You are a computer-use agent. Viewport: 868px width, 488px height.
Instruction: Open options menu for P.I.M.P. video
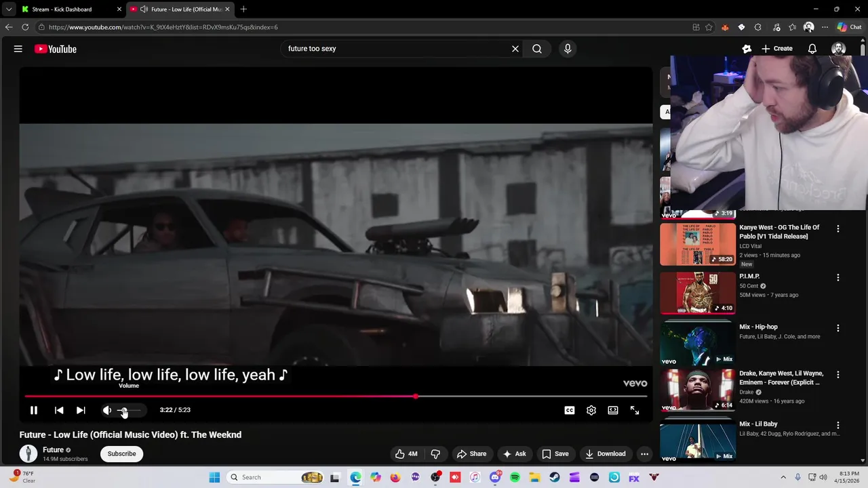click(838, 278)
